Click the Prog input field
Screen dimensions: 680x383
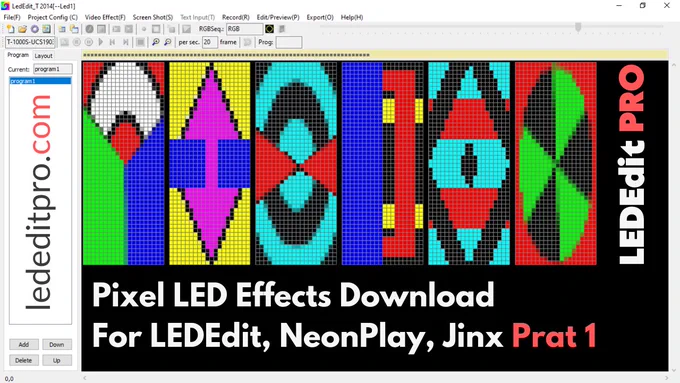point(289,42)
